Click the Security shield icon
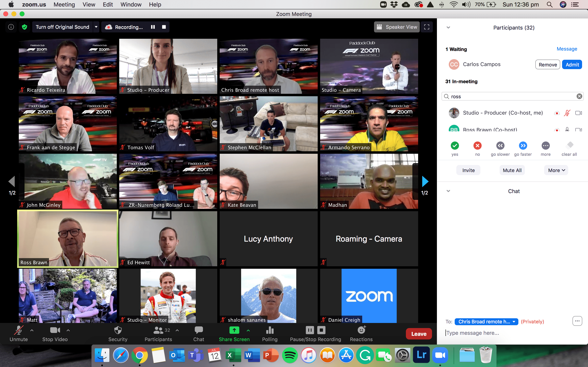588x367 pixels. point(118,330)
